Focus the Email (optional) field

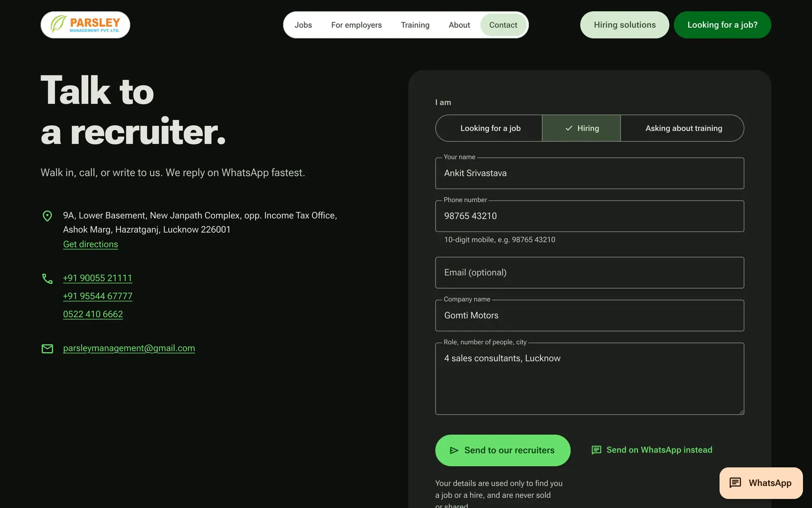pyautogui.click(x=590, y=273)
